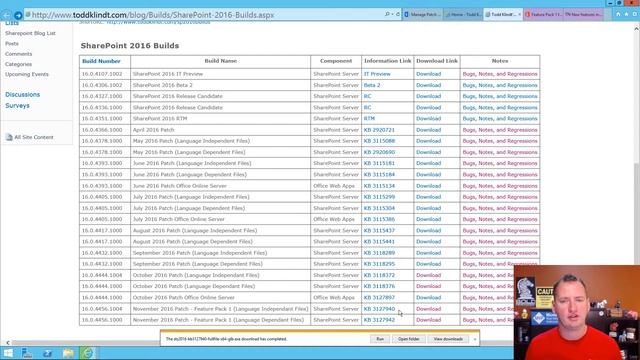Open the KB 2920721 link
Image resolution: width=640 pixels, height=360 pixels.
(379, 130)
